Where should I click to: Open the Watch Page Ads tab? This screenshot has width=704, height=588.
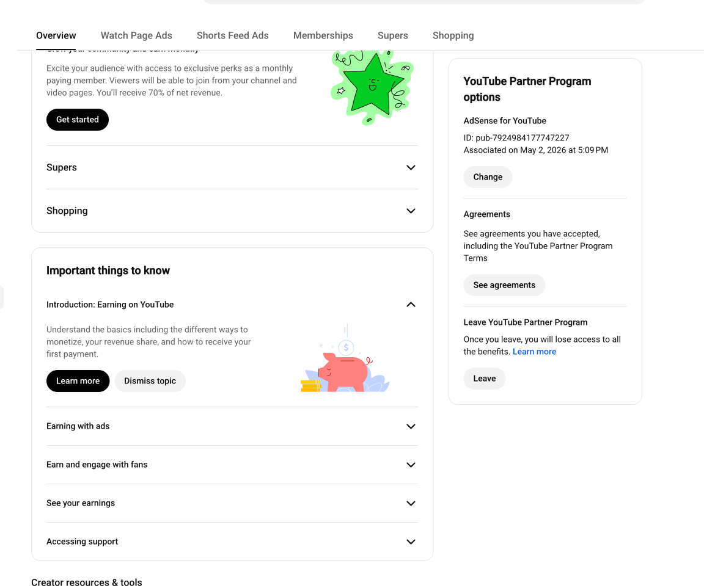136,35
